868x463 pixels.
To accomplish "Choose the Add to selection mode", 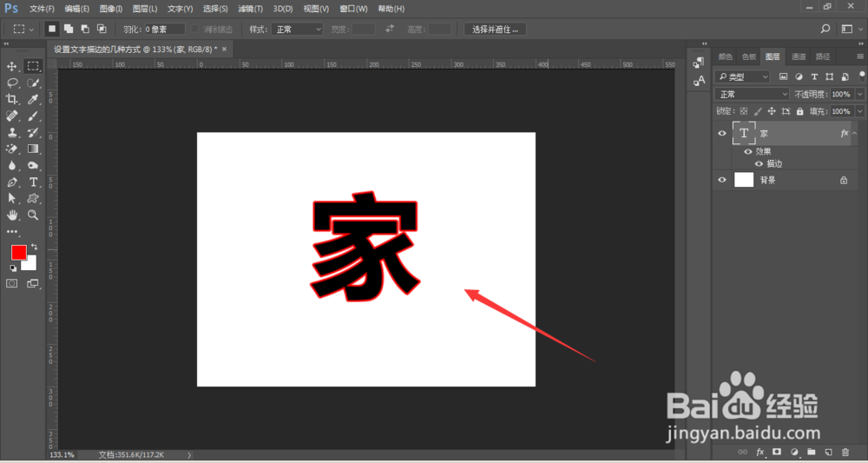I will pyautogui.click(x=69, y=29).
